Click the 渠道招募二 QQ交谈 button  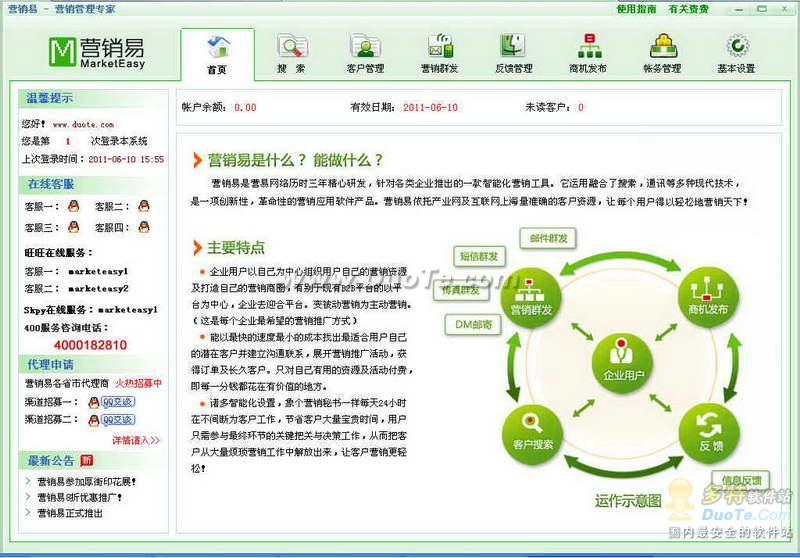tap(118, 420)
